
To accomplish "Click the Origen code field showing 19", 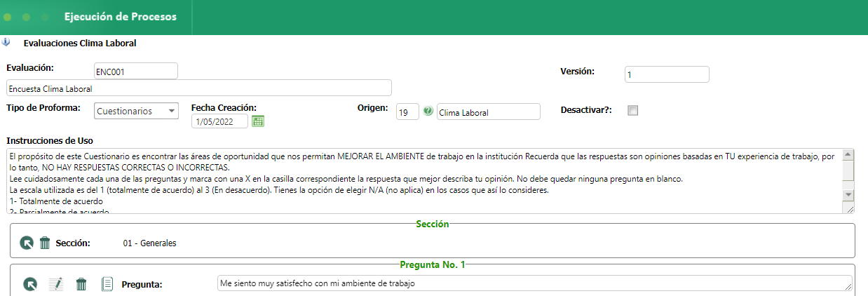I will pos(407,112).
